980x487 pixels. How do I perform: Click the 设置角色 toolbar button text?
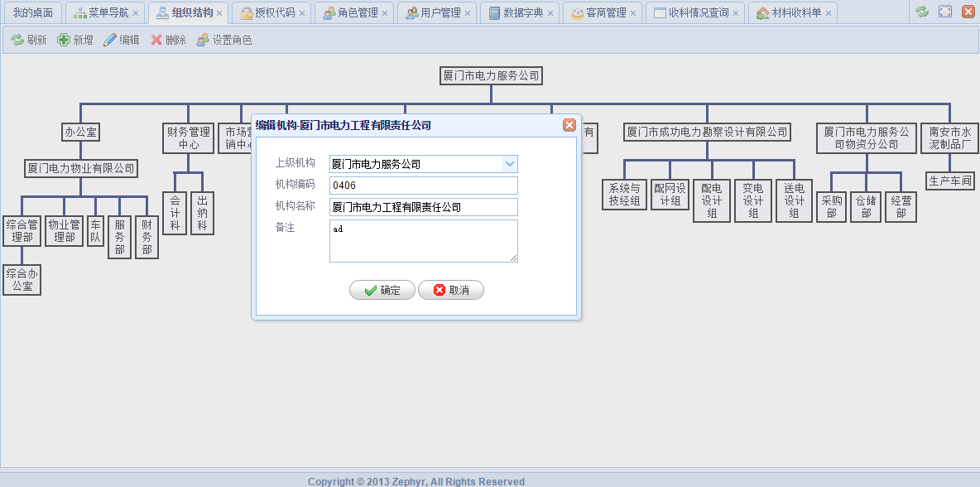coord(232,40)
